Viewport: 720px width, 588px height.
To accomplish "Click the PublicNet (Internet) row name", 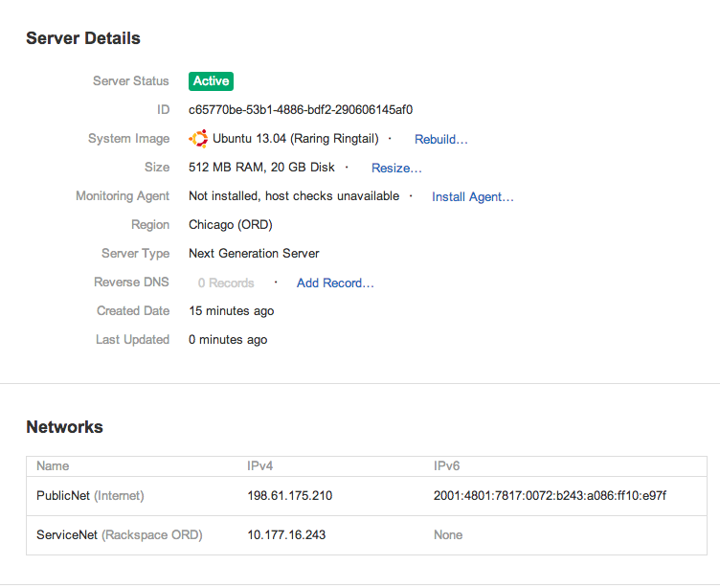I will (90, 496).
